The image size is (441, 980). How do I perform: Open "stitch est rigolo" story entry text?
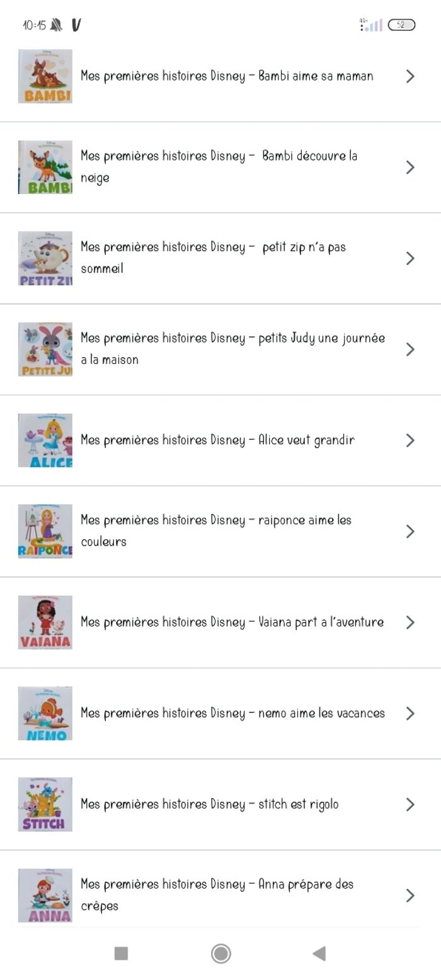[209, 804]
